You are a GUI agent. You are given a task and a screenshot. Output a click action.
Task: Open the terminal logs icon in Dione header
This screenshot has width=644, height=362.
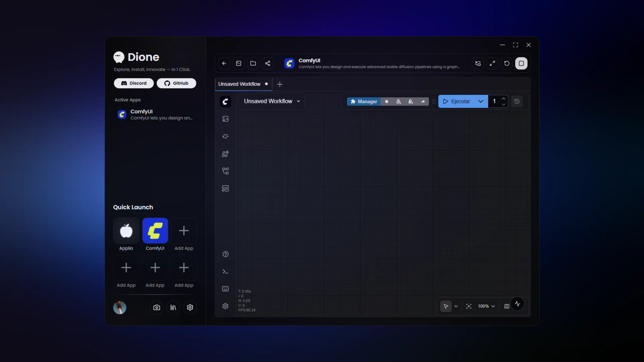[239, 63]
